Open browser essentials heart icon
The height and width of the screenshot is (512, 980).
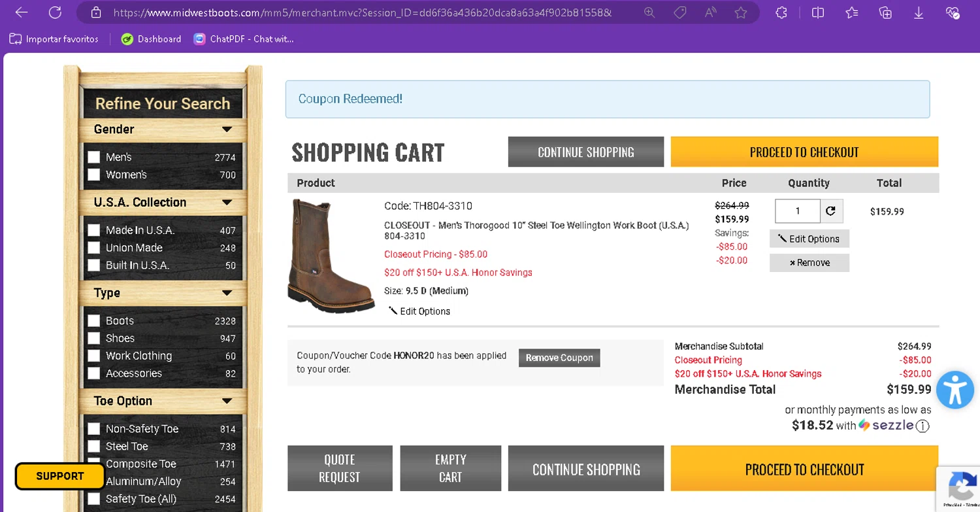[953, 12]
